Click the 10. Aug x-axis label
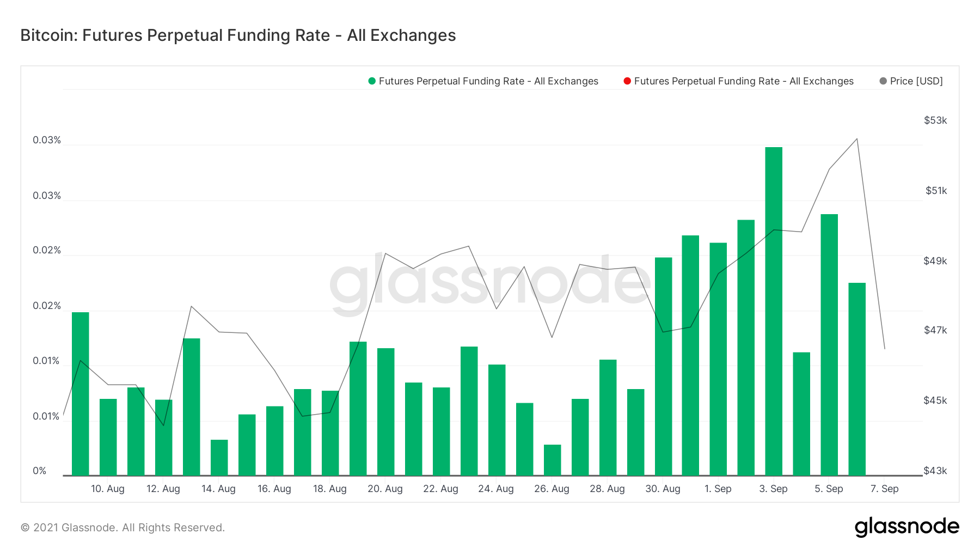Viewport: 980px width, 552px height. click(107, 489)
